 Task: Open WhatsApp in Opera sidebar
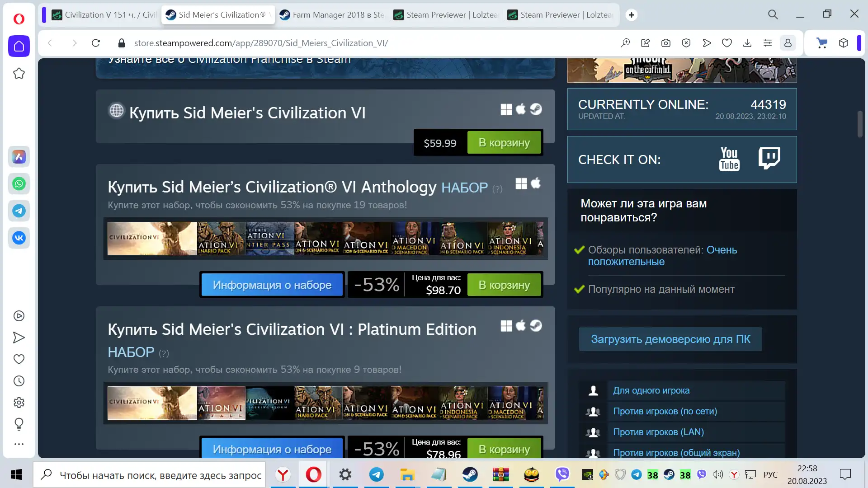[x=19, y=184]
